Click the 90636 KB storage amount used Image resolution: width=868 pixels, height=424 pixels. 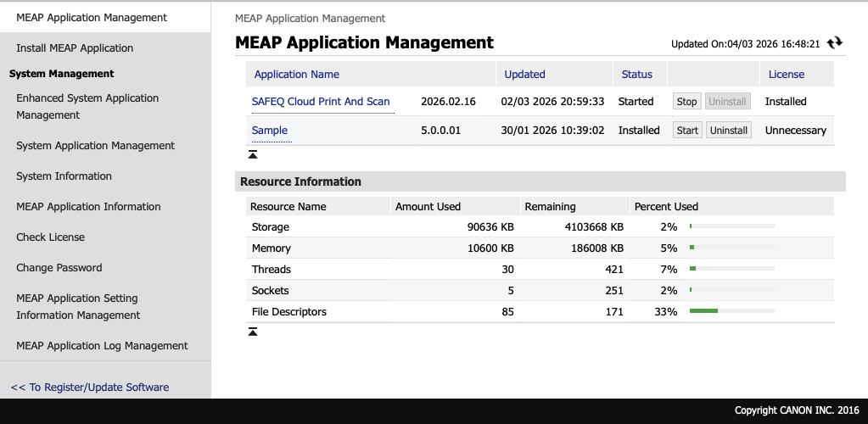click(x=490, y=227)
